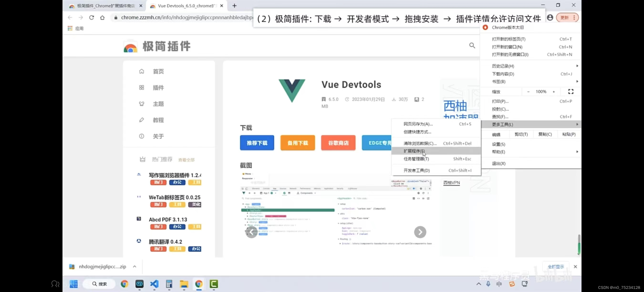Select 任务管理器(T) submenu item
The image size is (644, 292).
click(x=436, y=159)
